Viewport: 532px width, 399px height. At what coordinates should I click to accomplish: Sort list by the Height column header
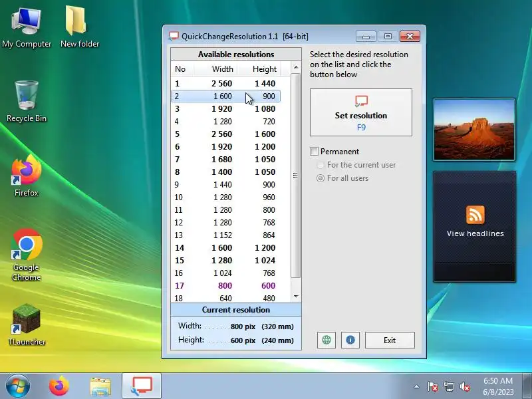pos(259,69)
